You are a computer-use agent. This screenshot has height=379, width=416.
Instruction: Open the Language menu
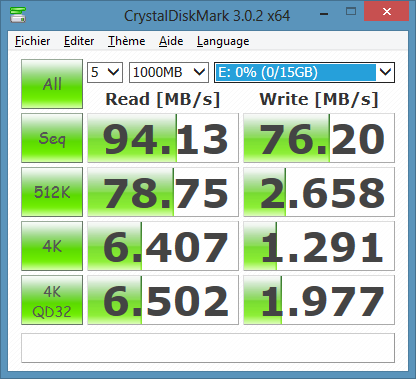click(223, 41)
